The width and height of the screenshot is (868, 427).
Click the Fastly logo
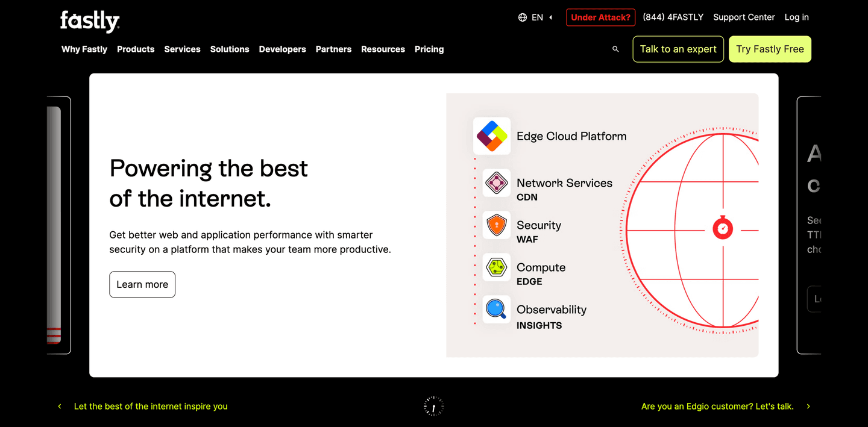pyautogui.click(x=90, y=21)
